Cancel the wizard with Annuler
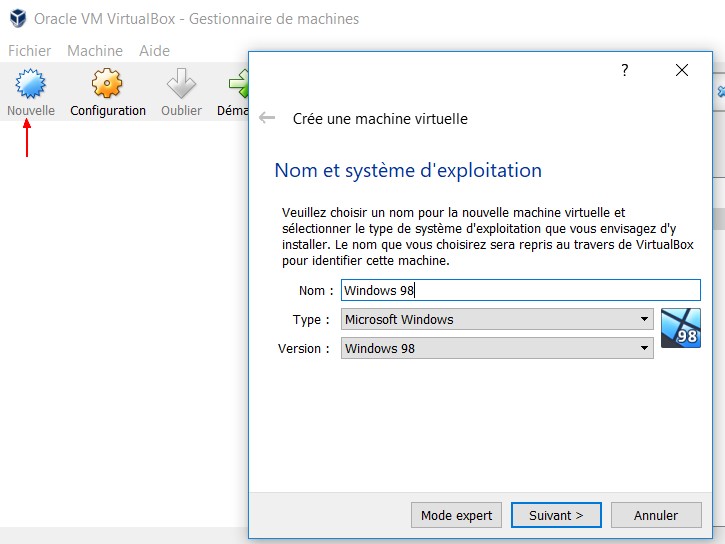Image resolution: width=725 pixels, height=544 pixels. (655, 515)
